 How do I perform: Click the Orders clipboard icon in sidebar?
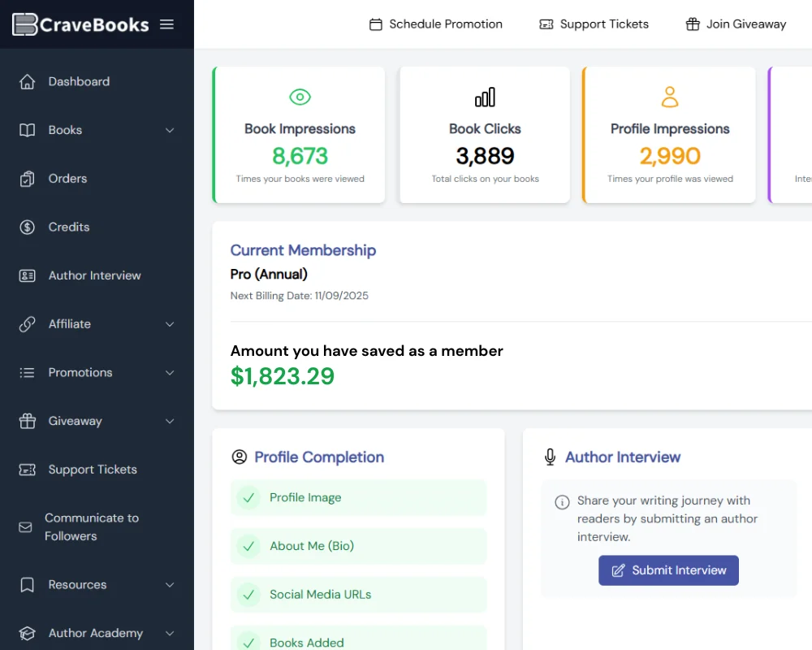click(28, 179)
